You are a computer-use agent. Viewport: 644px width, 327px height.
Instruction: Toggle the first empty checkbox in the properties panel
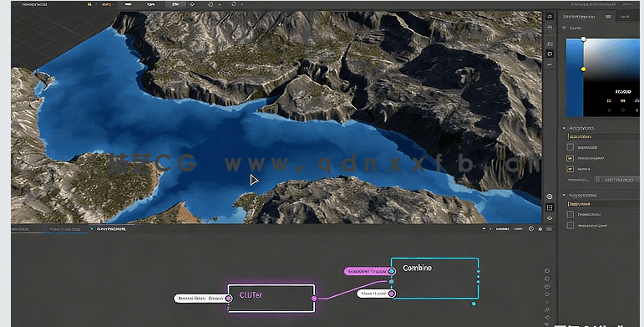pos(570,147)
